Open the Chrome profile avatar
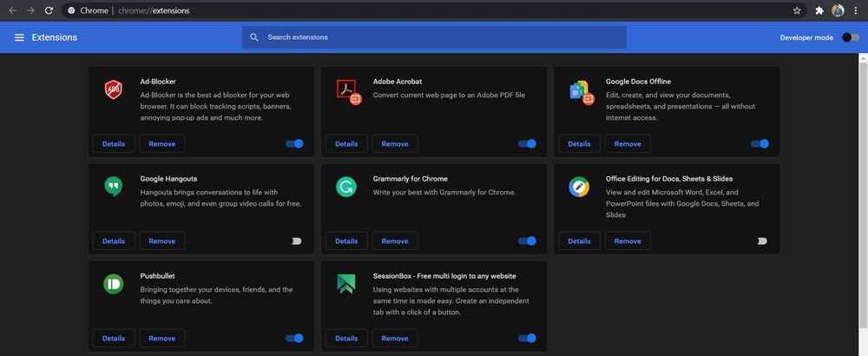 click(x=838, y=10)
